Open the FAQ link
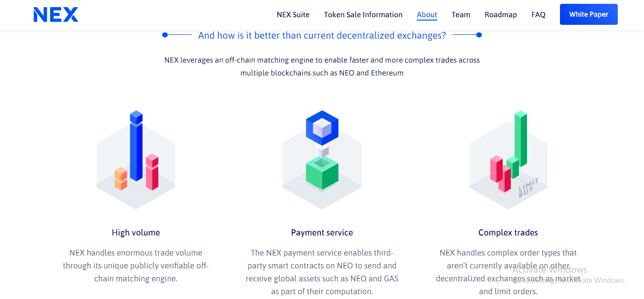Image resolution: width=644 pixels, height=299 pixels. [538, 15]
